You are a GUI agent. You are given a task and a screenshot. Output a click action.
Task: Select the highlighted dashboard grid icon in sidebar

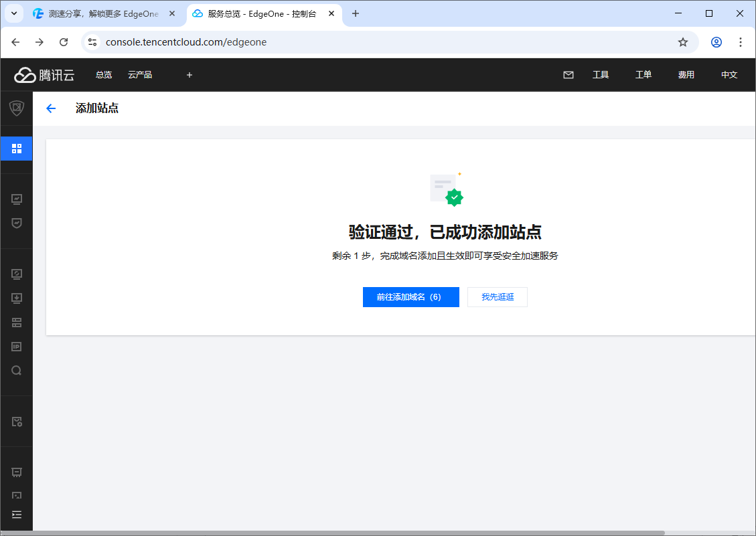click(16, 148)
